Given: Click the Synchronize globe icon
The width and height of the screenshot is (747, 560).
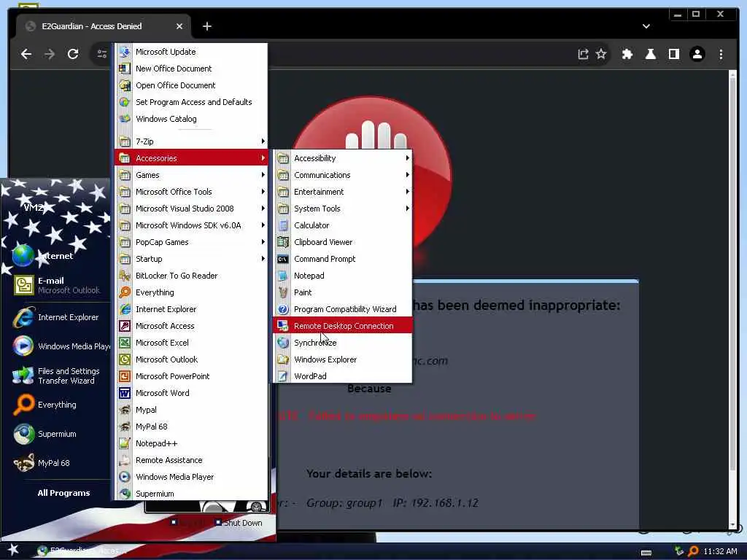Looking at the screenshot, I should 283,343.
